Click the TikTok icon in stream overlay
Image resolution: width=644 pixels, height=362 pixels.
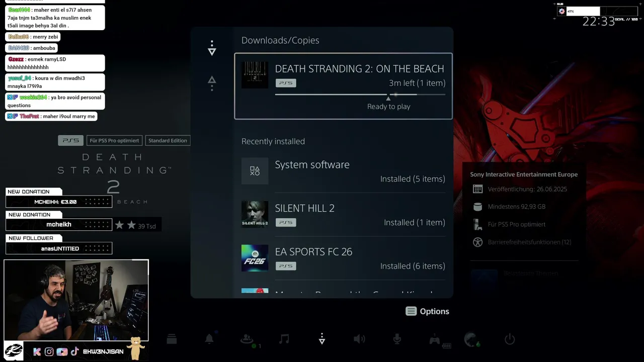pos(74,352)
